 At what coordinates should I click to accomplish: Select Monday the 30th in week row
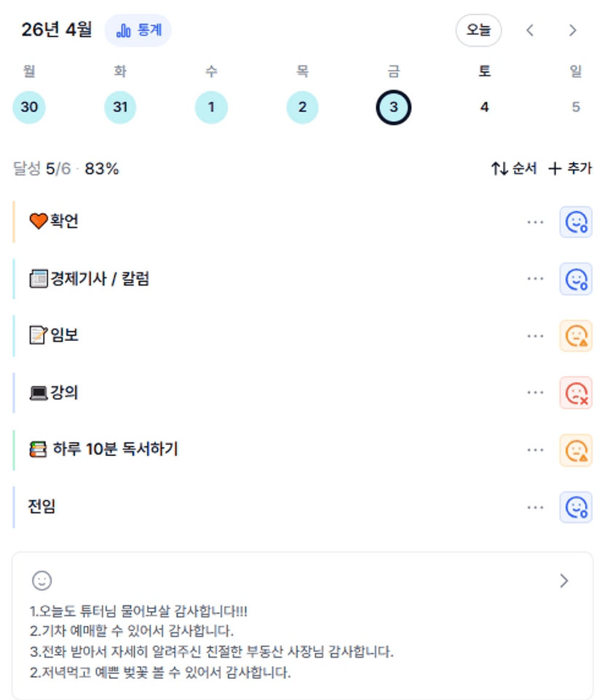(x=29, y=108)
